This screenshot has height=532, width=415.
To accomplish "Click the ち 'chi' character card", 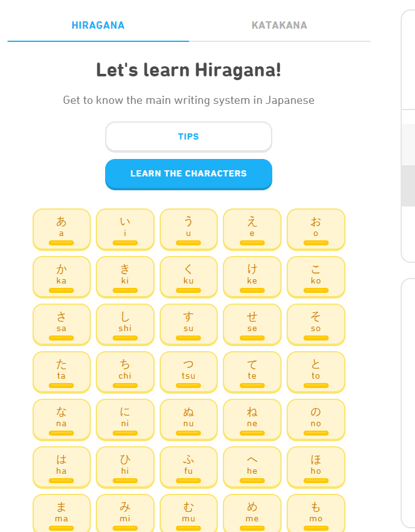I will 125,372.
